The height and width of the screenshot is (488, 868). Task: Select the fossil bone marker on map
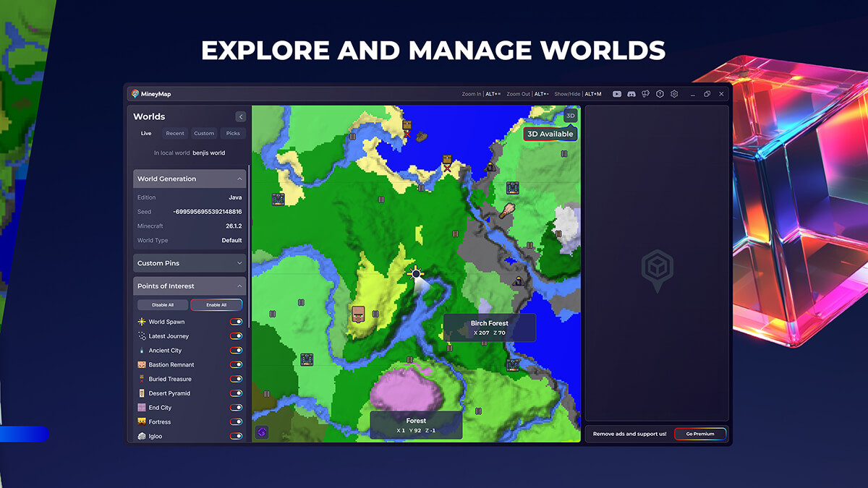507,211
